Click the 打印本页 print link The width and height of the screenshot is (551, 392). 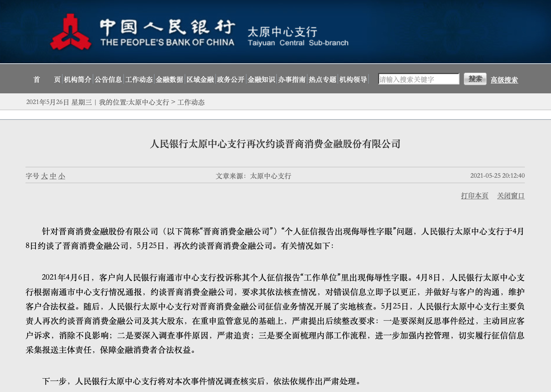475,196
